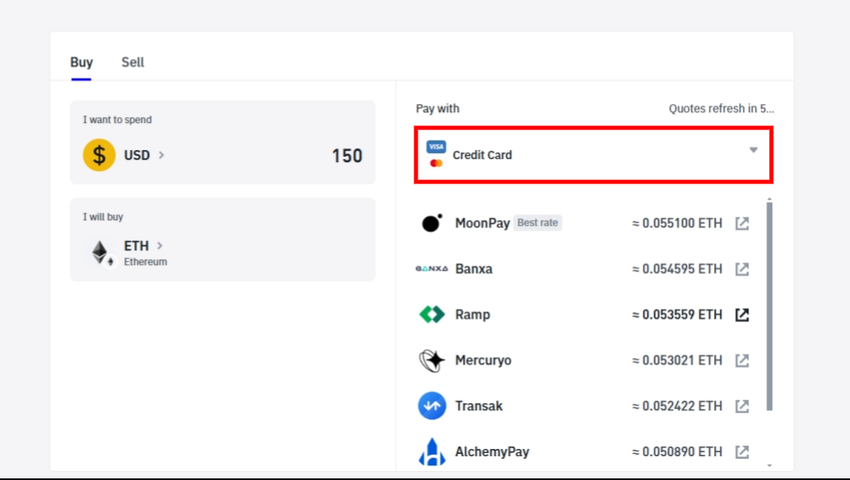
Task: Click the MoonPay logo icon
Action: click(x=432, y=223)
